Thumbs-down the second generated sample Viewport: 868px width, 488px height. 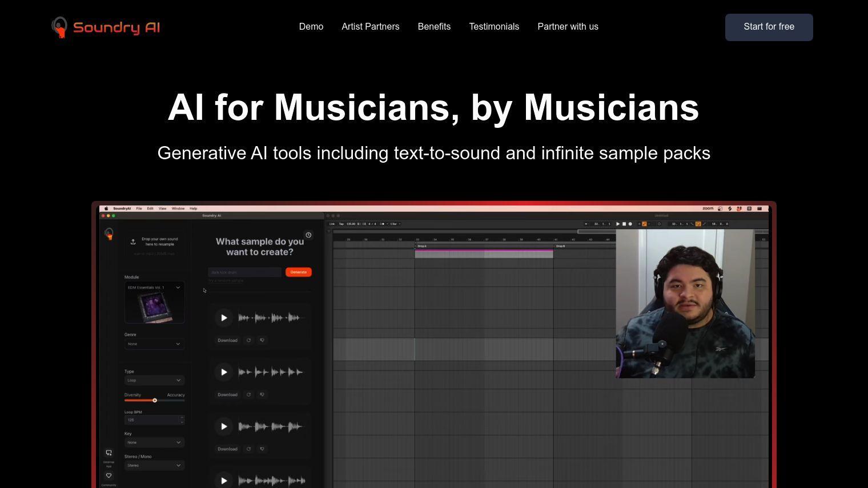pos(262,394)
